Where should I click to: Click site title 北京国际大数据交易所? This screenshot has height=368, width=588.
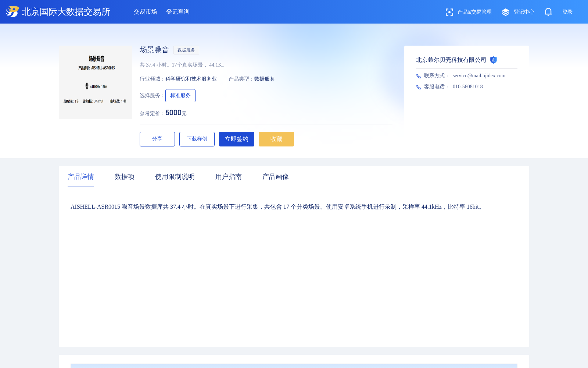(66, 12)
